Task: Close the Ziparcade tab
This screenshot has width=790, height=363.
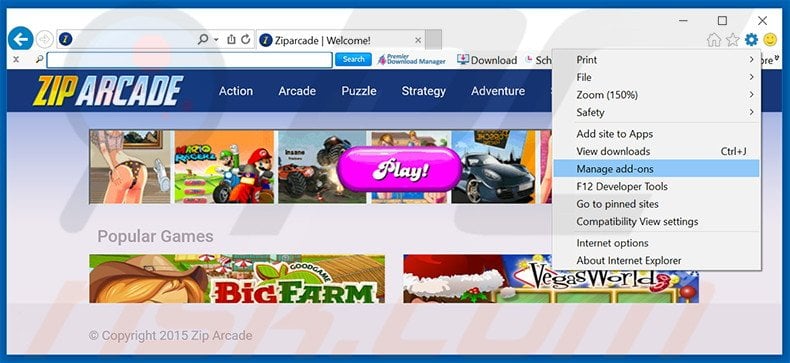Action: click(x=418, y=40)
